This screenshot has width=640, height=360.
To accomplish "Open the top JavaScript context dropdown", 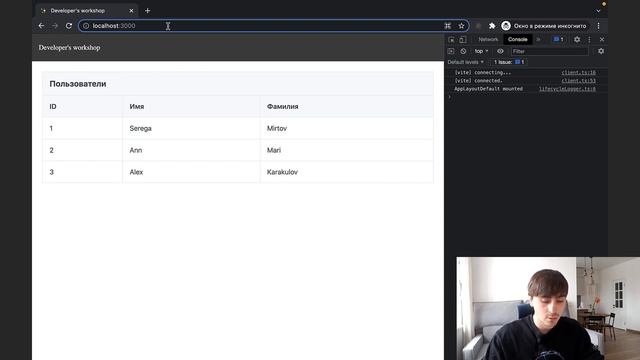I will (481, 51).
